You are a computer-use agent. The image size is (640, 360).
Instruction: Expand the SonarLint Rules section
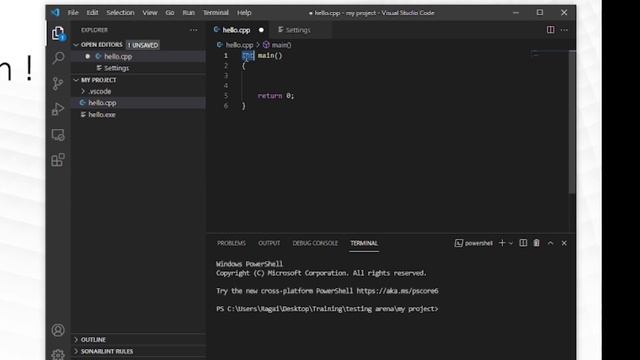pos(76,351)
